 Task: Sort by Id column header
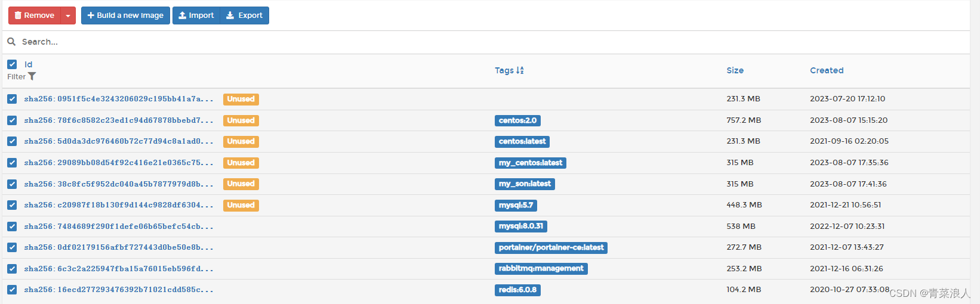pos(29,64)
